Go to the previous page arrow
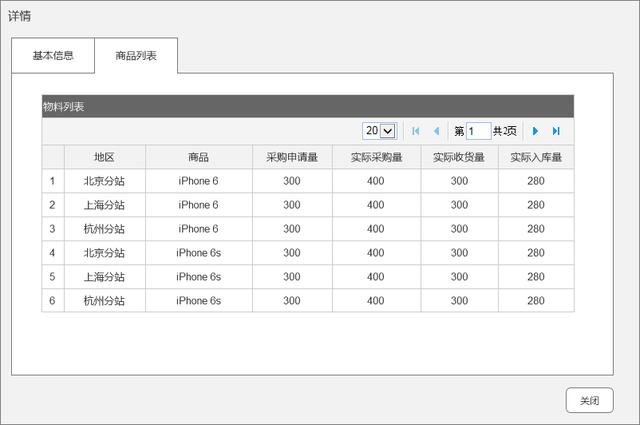The image size is (640, 425). [x=437, y=131]
